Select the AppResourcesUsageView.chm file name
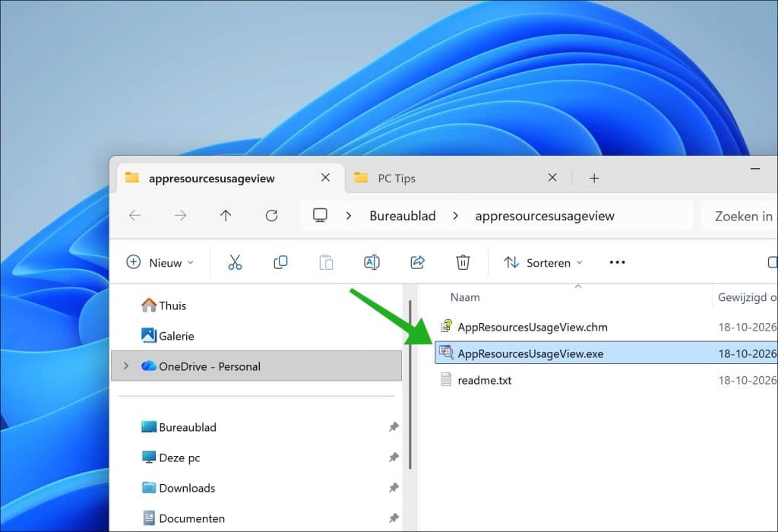This screenshot has height=532, width=778. coord(533,327)
